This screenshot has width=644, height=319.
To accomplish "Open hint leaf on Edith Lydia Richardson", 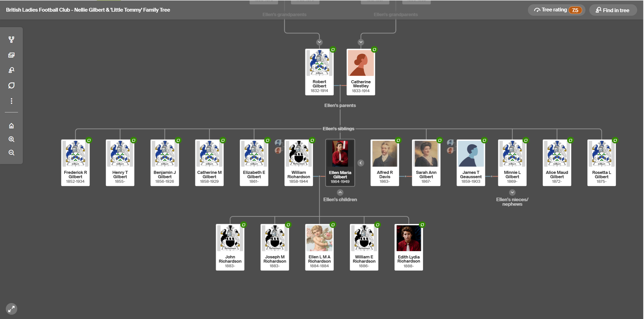I will click(422, 225).
